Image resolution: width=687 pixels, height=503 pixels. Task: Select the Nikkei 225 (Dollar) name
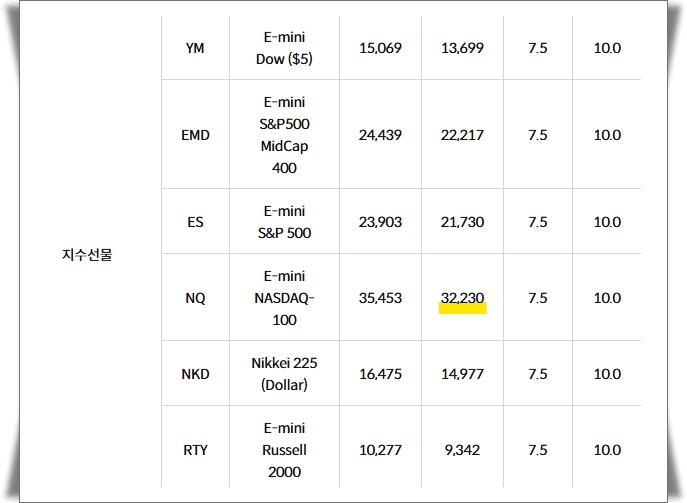(x=284, y=374)
